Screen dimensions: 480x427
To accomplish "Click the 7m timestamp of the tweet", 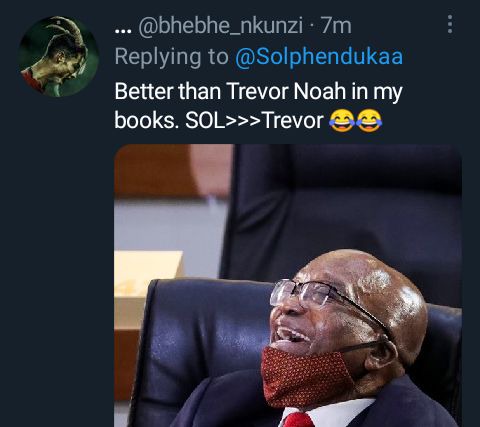I will [x=336, y=26].
